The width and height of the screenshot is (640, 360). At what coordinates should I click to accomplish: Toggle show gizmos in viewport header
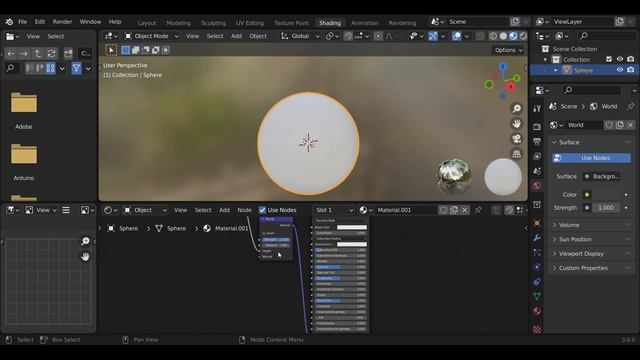(x=433, y=36)
